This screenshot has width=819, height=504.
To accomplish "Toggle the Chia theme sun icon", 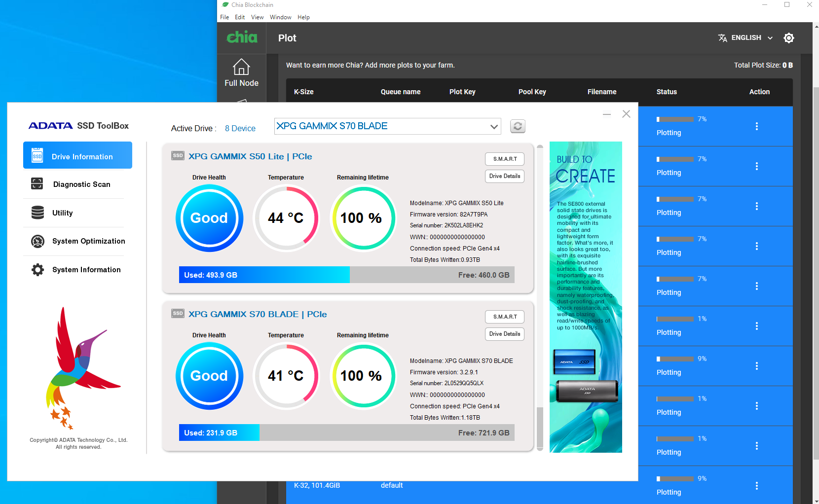I will pos(789,38).
